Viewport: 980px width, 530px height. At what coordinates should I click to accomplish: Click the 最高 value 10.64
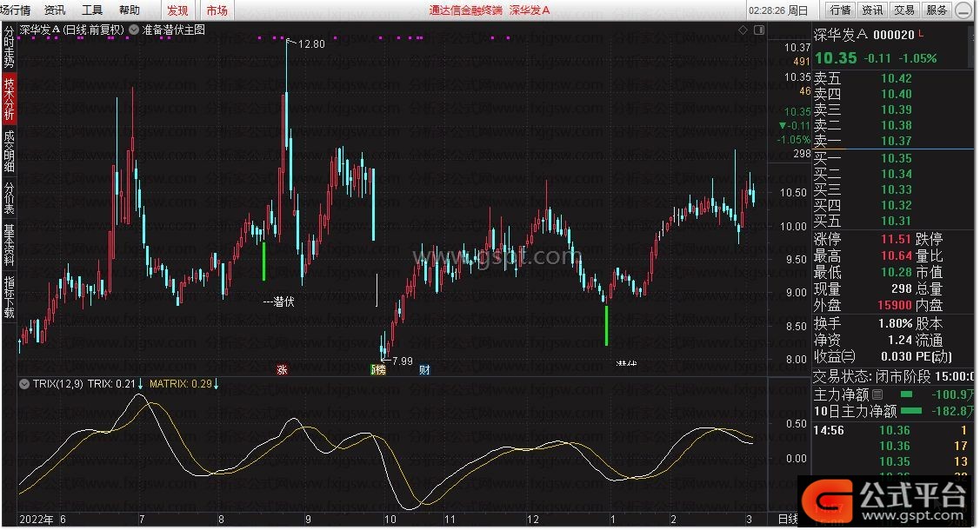[897, 256]
